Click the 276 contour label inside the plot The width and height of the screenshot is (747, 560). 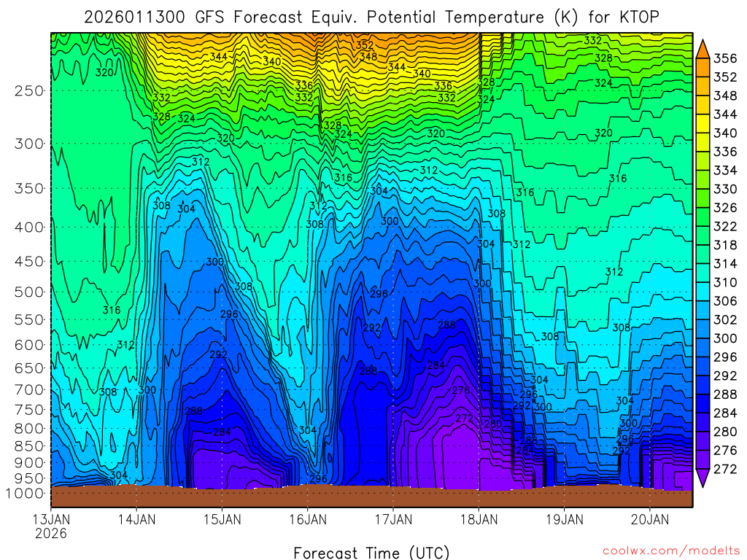tap(461, 391)
